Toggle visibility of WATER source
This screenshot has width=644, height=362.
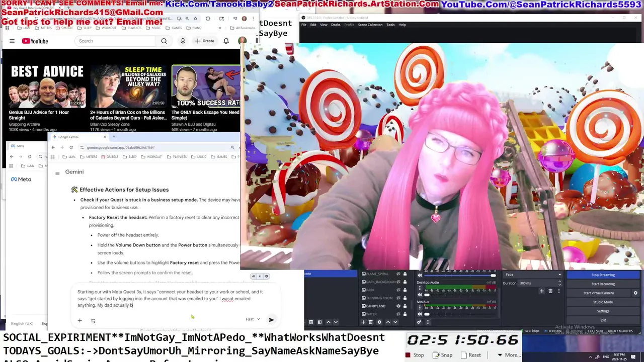[398, 314]
